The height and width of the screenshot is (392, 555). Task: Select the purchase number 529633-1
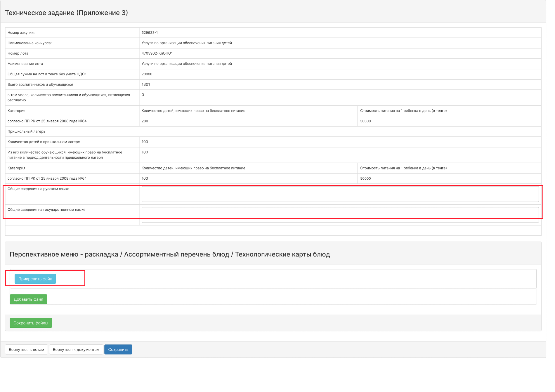150,33
